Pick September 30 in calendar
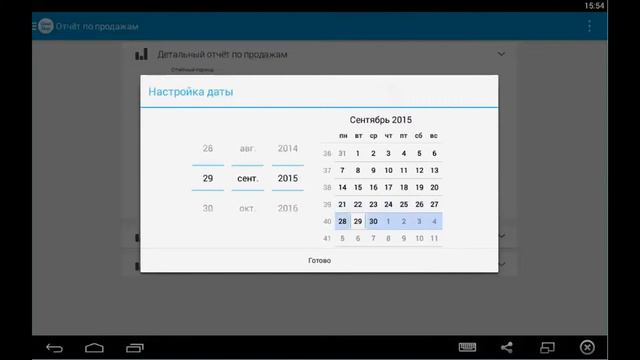The height and width of the screenshot is (360, 640). click(373, 221)
